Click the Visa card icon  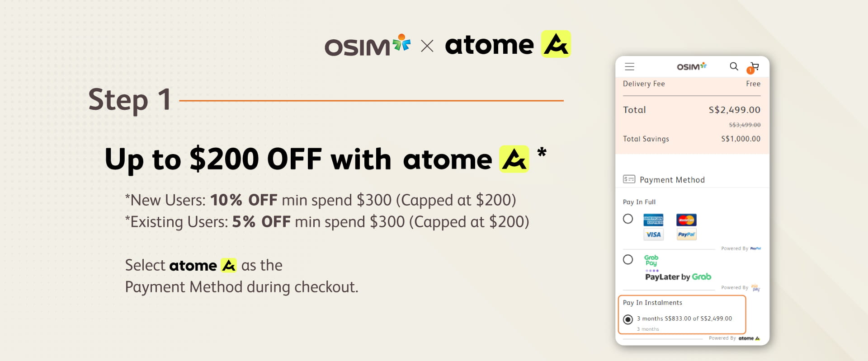(x=653, y=234)
